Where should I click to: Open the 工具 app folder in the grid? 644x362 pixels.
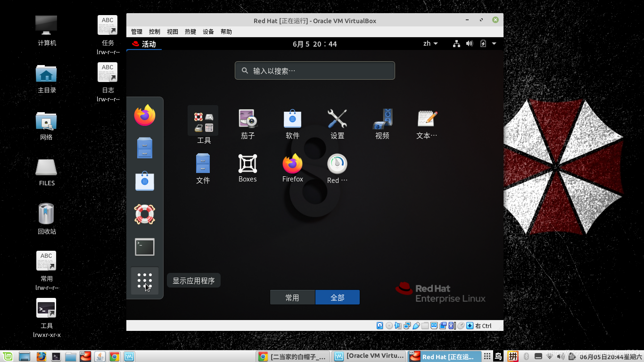point(203,125)
